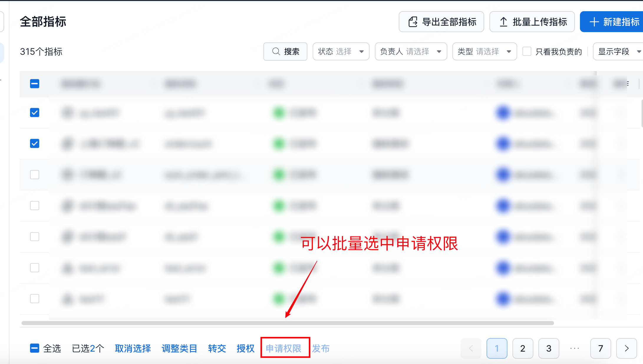Check the third row checkbox

click(x=34, y=175)
